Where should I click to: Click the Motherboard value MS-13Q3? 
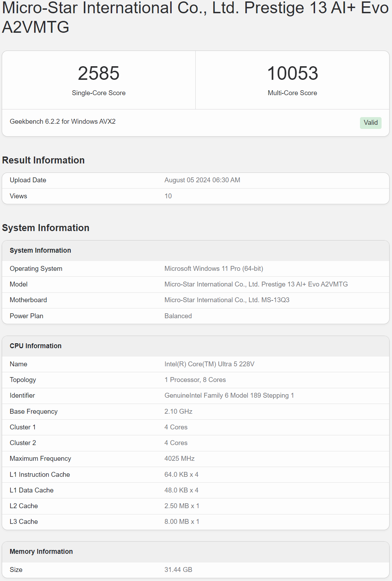click(227, 300)
